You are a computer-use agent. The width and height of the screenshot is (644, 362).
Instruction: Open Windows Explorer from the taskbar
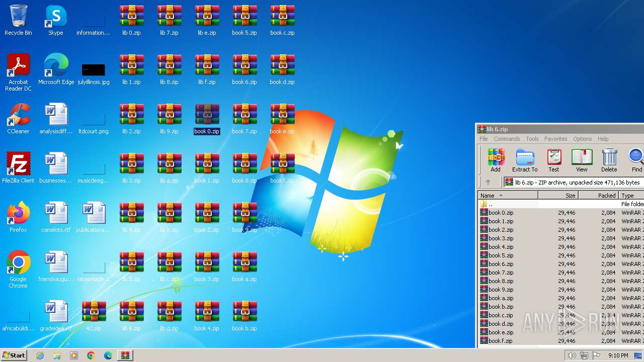click(57, 355)
